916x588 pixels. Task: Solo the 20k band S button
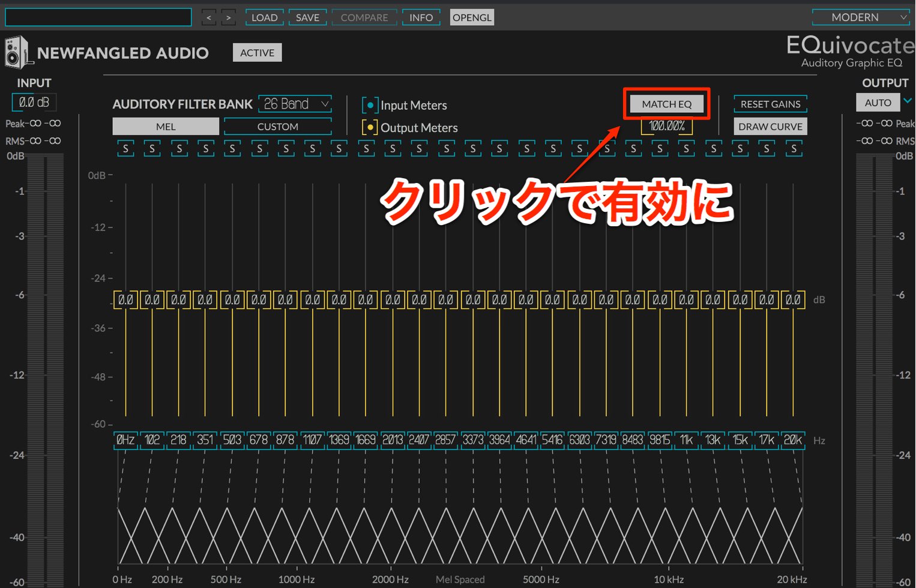pyautogui.click(x=794, y=149)
